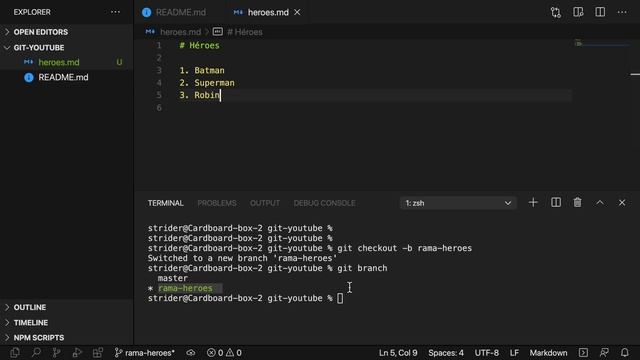This screenshot has width=640, height=360.
Task: Click the '# Héroes' heading line
Action: tap(199, 45)
